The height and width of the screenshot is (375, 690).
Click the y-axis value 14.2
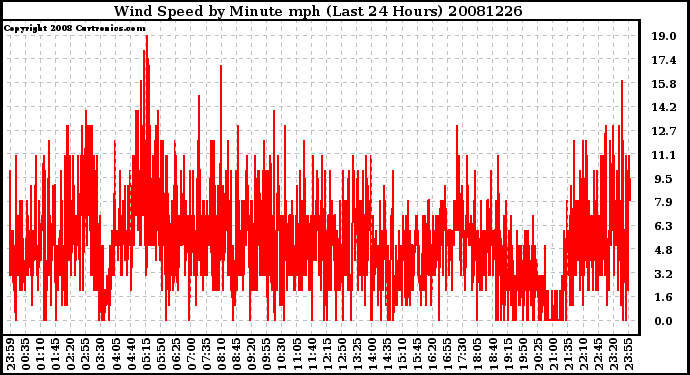click(664, 107)
